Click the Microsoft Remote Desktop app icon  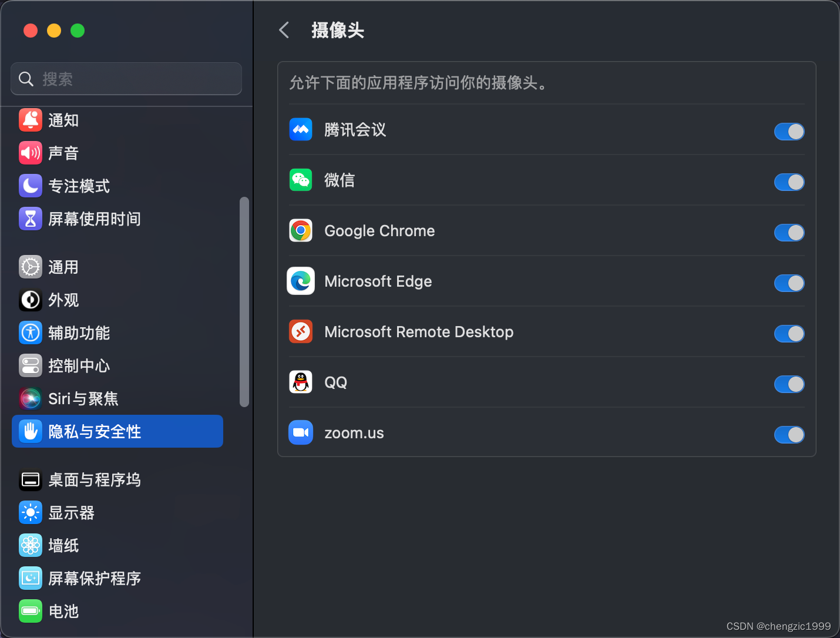point(301,331)
